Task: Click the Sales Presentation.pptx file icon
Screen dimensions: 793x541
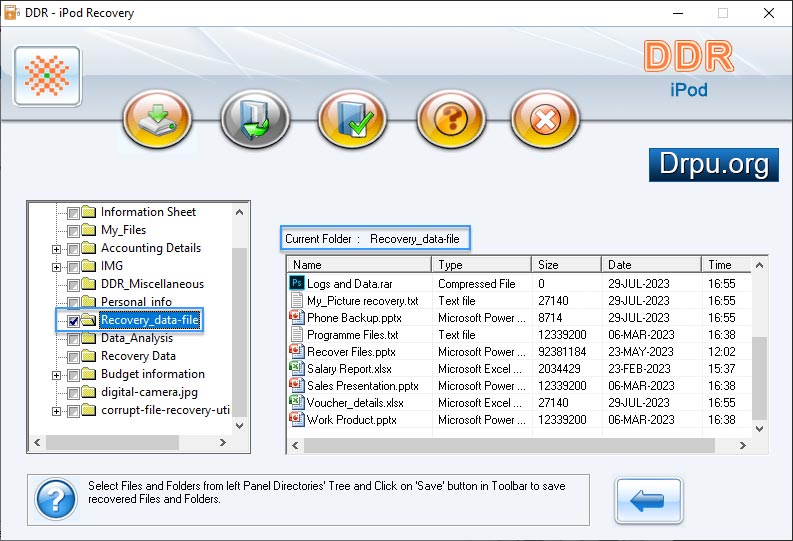Action: tap(297, 385)
